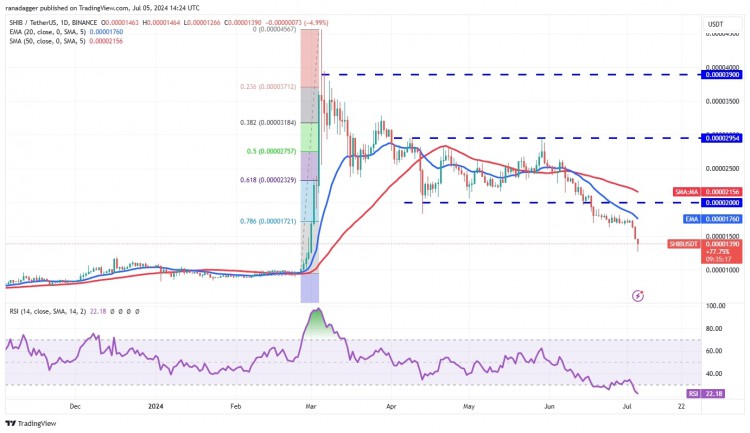Click the 0.00002954 price level label
Image resolution: width=750 pixels, height=433 pixels.
pos(722,138)
